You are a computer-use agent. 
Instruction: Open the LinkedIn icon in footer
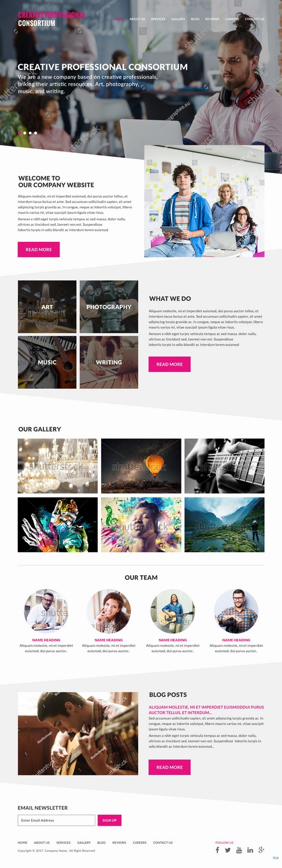click(250, 850)
